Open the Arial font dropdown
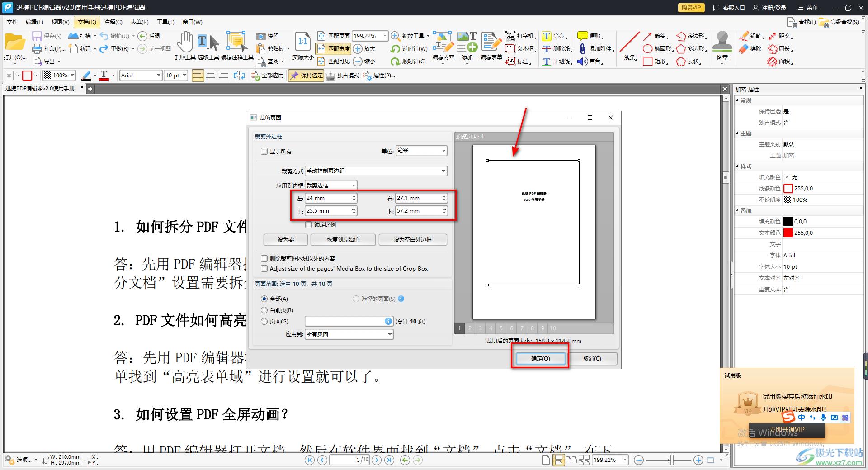This screenshot has height=470, width=868. [x=141, y=76]
